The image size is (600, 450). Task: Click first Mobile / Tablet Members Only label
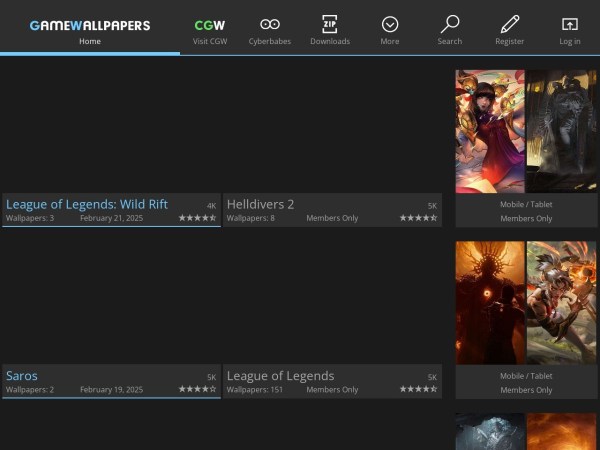click(x=526, y=211)
